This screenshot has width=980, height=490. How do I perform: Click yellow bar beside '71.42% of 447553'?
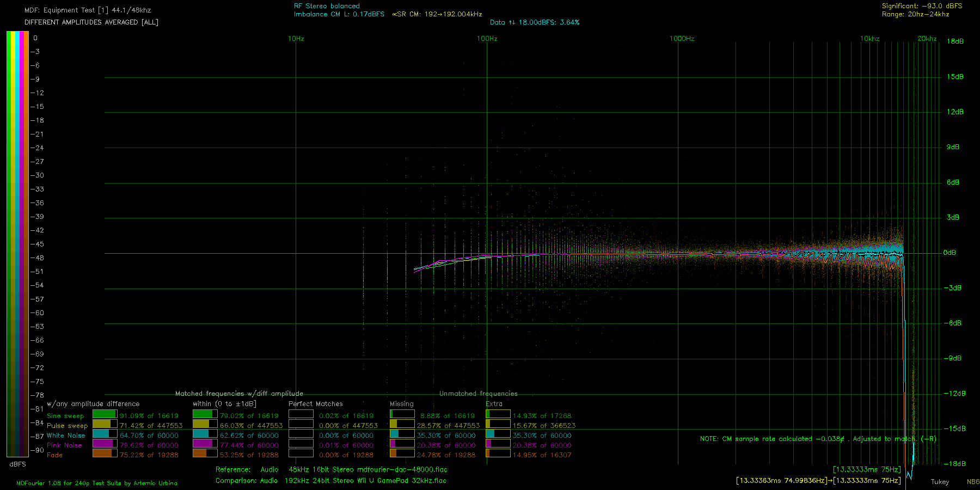click(x=105, y=424)
